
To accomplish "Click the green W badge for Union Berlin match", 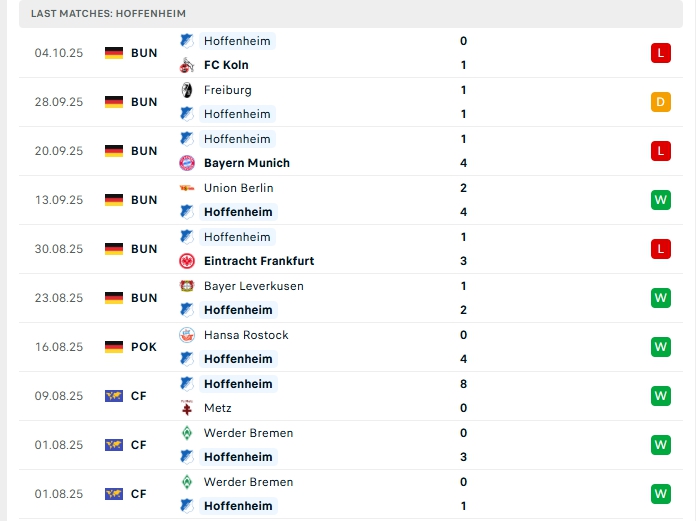I will tap(660, 200).
